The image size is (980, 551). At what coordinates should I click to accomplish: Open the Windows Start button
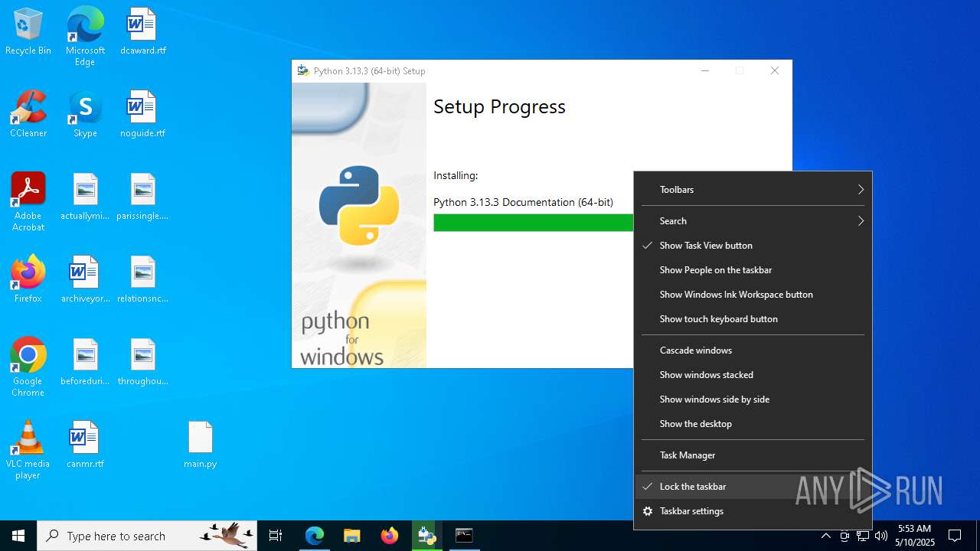click(x=18, y=536)
